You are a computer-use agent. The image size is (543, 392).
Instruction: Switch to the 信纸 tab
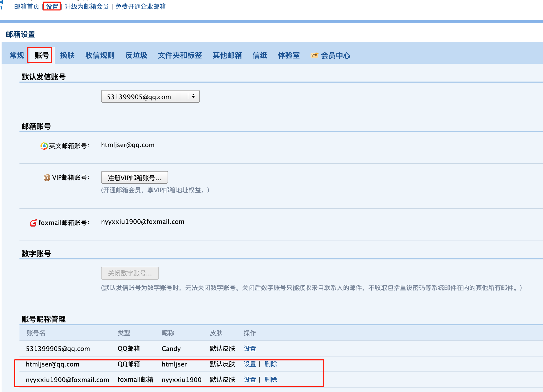coord(260,55)
